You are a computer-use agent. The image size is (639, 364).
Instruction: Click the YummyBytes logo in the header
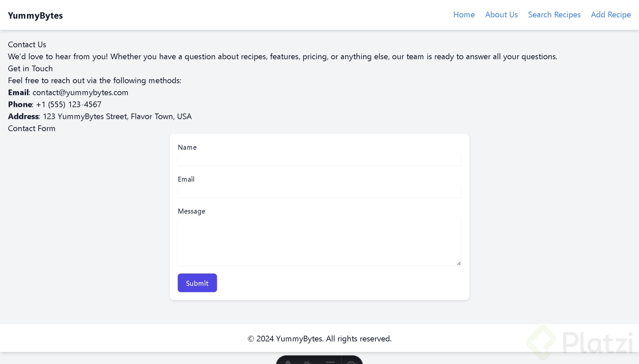pyautogui.click(x=35, y=16)
